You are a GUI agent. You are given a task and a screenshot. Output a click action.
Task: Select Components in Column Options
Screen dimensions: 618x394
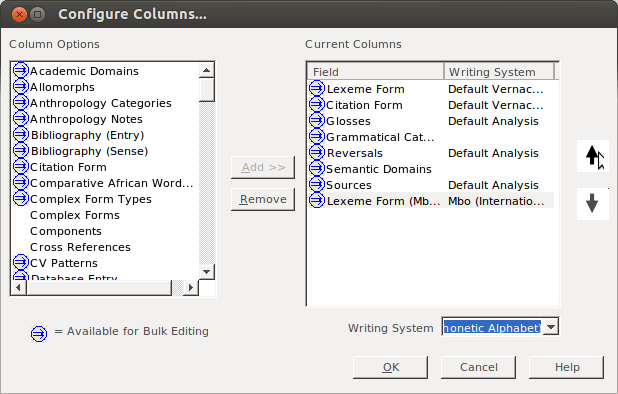pos(66,231)
